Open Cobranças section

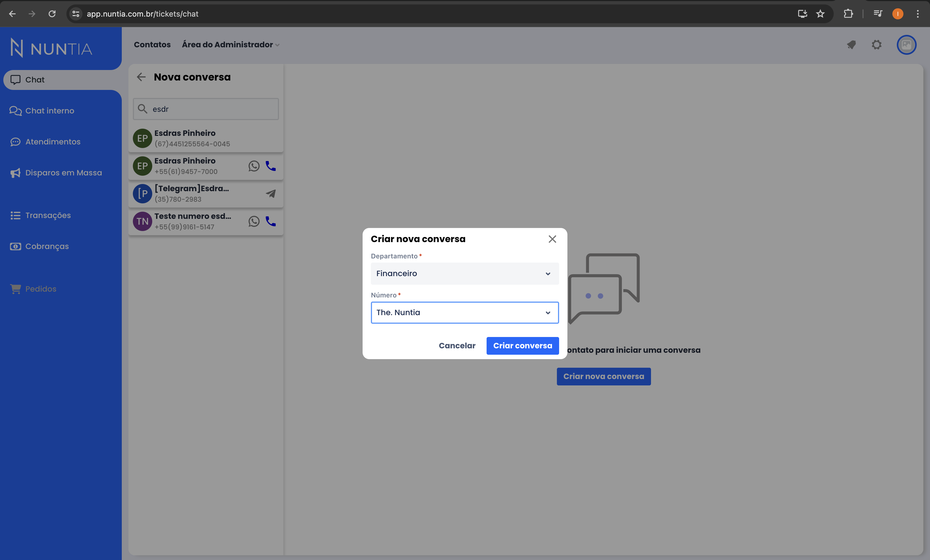tap(47, 246)
